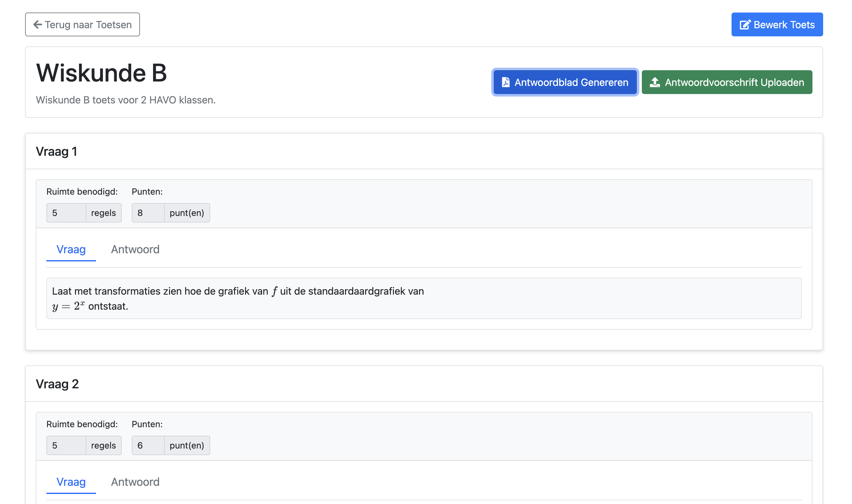Click the formula y = 2^x in question text

tap(68, 306)
